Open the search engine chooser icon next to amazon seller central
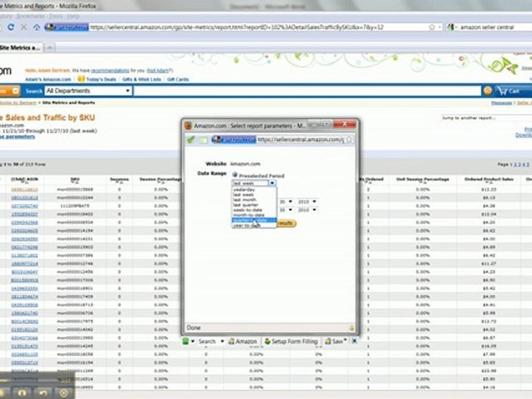Screen dimensions: 532x399 tap(451, 27)
